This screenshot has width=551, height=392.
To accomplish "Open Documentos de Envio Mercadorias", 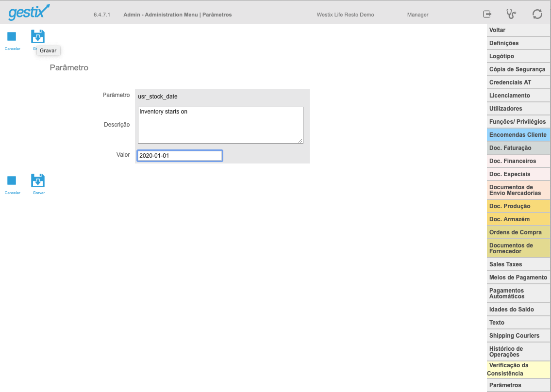I will (518, 190).
